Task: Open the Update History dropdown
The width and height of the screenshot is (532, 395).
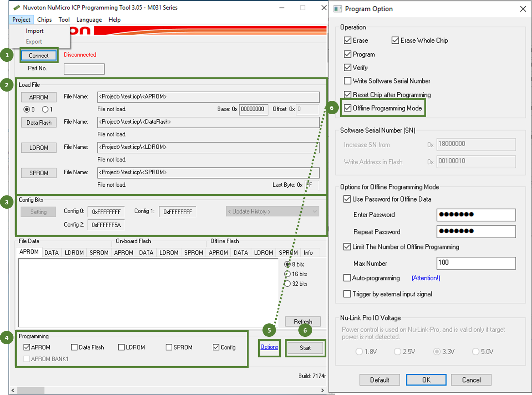Action: point(272,212)
